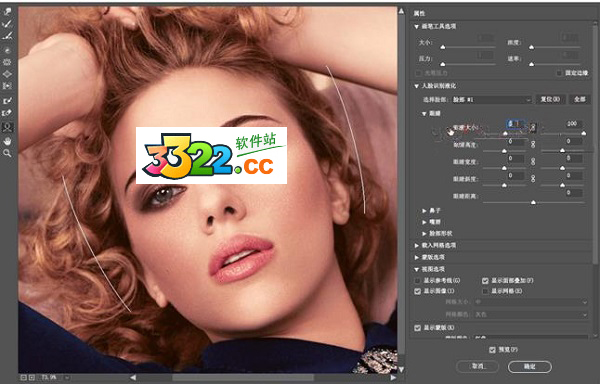Expand the mouth (嘴唇) subsection
Screen dimensions: 600x384
(424, 222)
